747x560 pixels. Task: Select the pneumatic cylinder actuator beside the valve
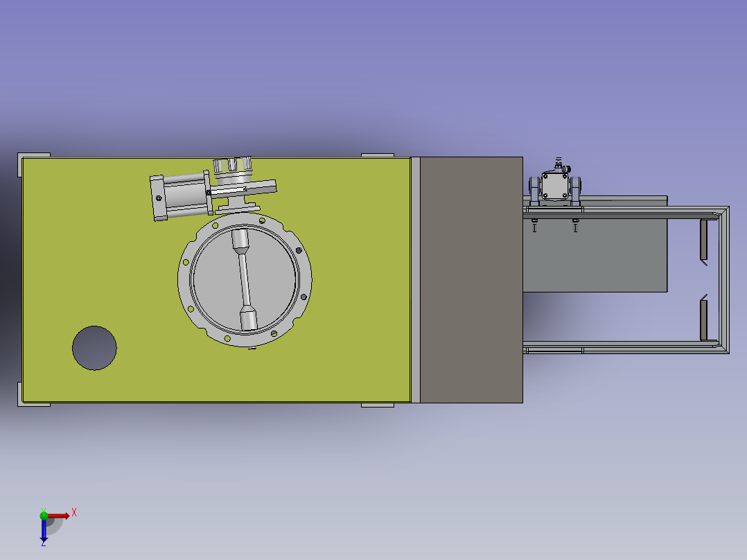click(181, 196)
